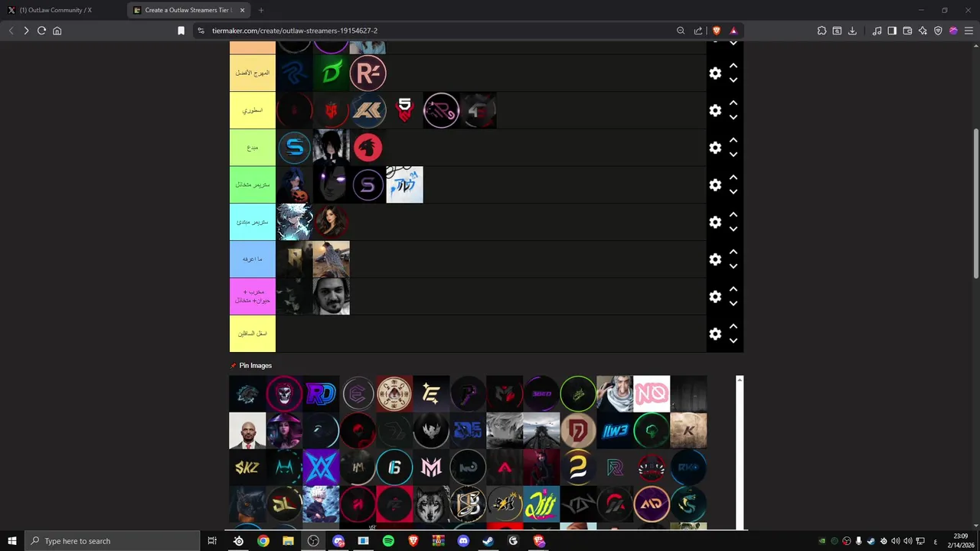980x551 pixels.
Task: Pick the SKZ logo from image pool
Action: (247, 467)
